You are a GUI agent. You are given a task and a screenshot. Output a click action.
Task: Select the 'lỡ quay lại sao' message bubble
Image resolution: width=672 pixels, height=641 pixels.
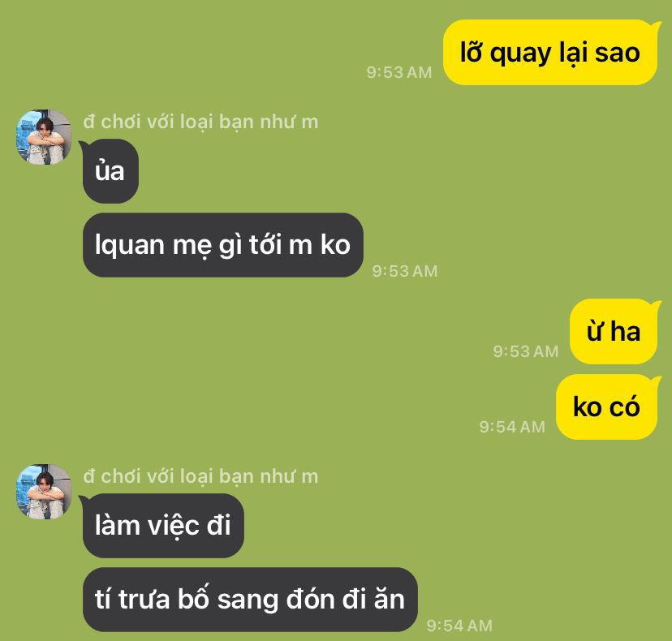pyautogui.click(x=550, y=52)
